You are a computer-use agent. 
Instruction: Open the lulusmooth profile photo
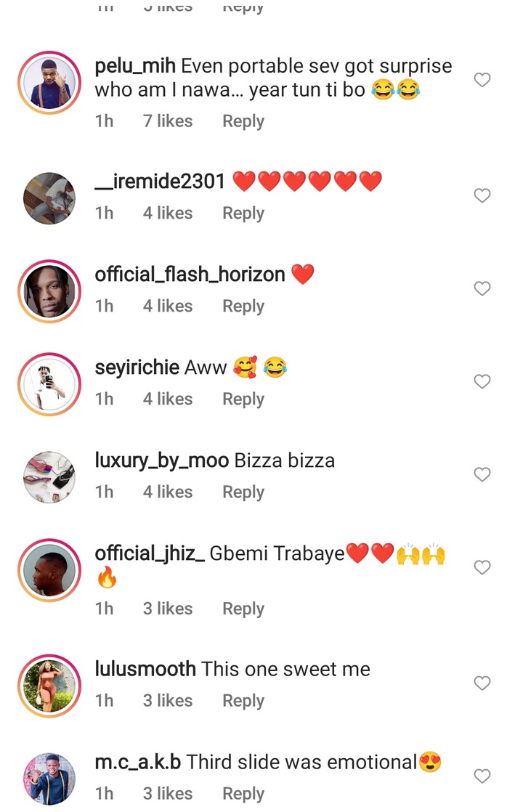coord(49,686)
